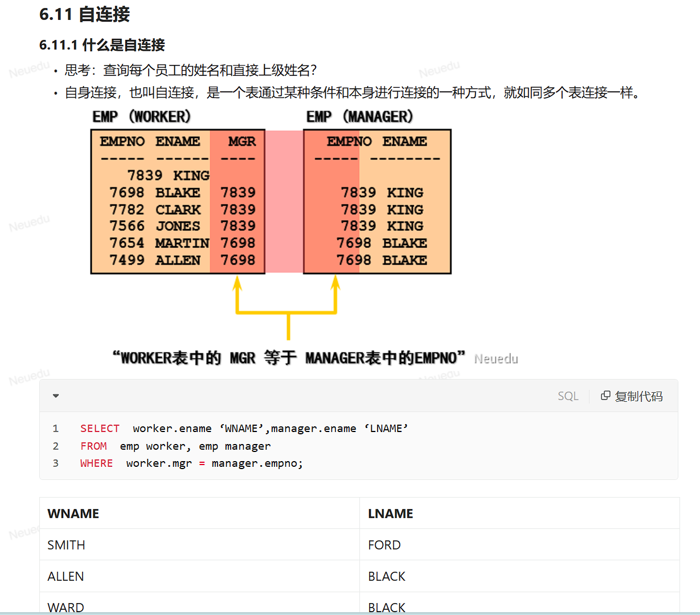Click line number 2 in the code block

pos(56,446)
